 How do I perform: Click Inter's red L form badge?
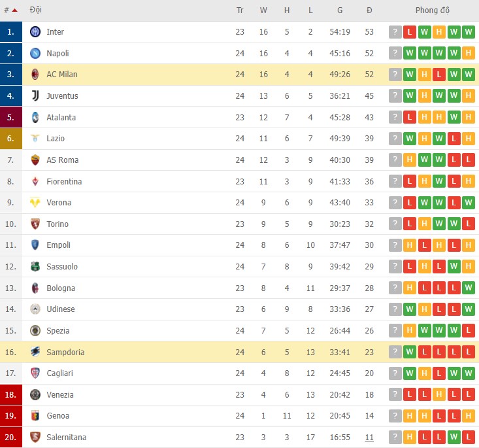tap(410, 32)
